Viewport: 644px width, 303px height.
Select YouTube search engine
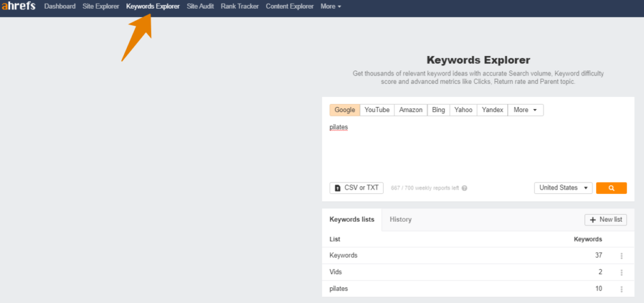click(x=377, y=110)
